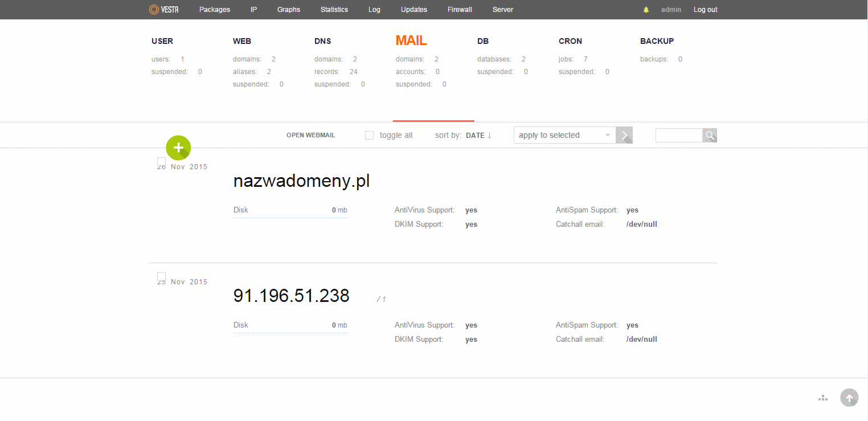Click the '/ 1' account count text
The width and height of the screenshot is (868, 421).
click(x=382, y=299)
